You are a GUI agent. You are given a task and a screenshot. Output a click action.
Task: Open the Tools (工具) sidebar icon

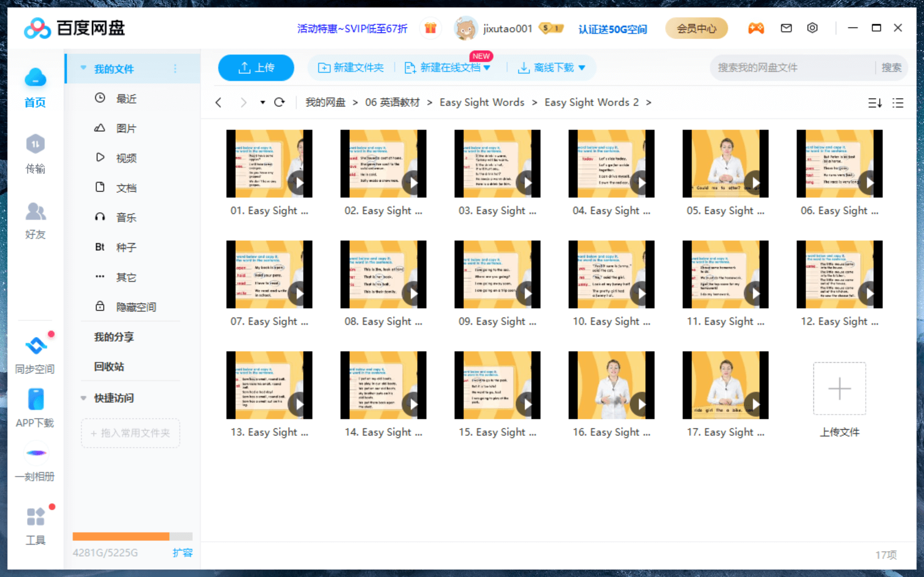35,525
